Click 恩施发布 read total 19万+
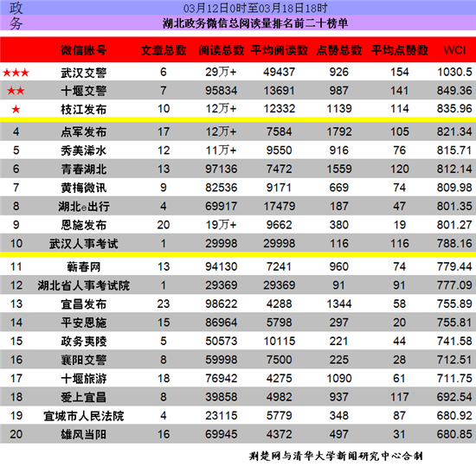This screenshot has height=467, width=476. [221, 225]
